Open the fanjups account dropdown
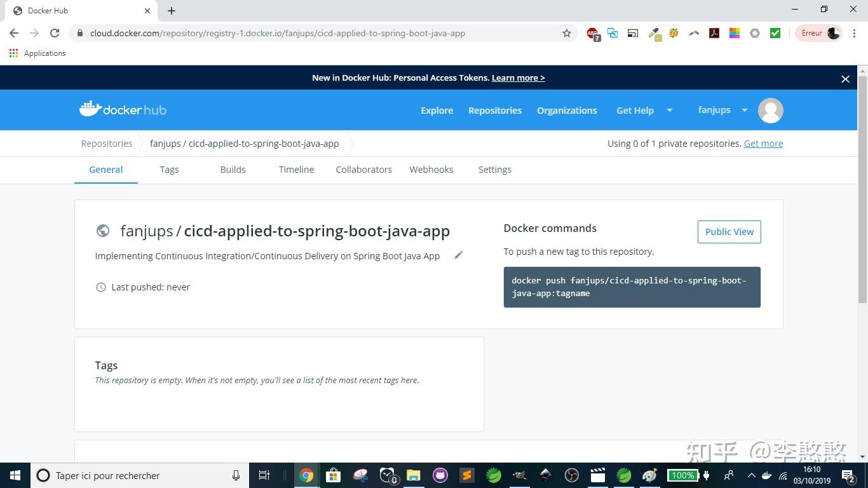Viewport: 868px width, 488px height. 722,110
